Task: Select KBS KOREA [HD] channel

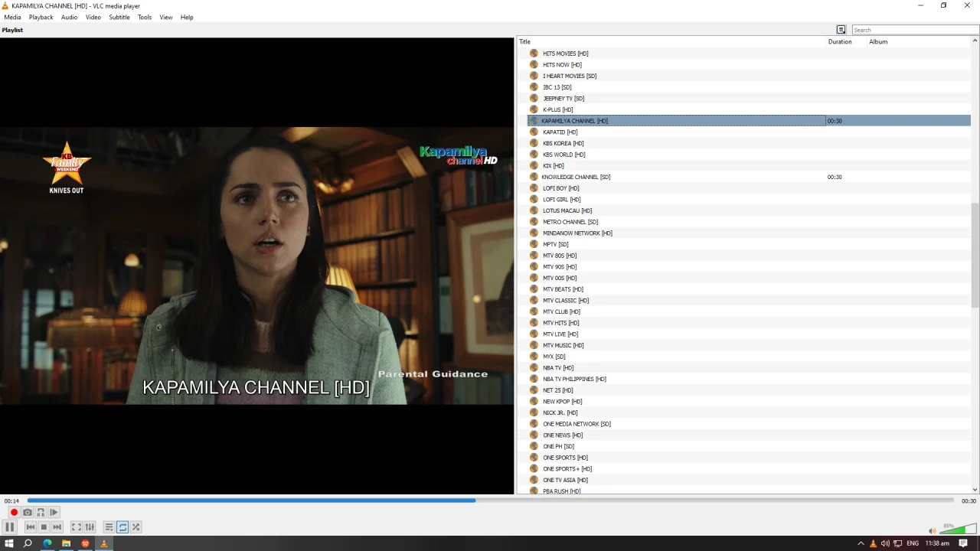Action: (x=563, y=143)
